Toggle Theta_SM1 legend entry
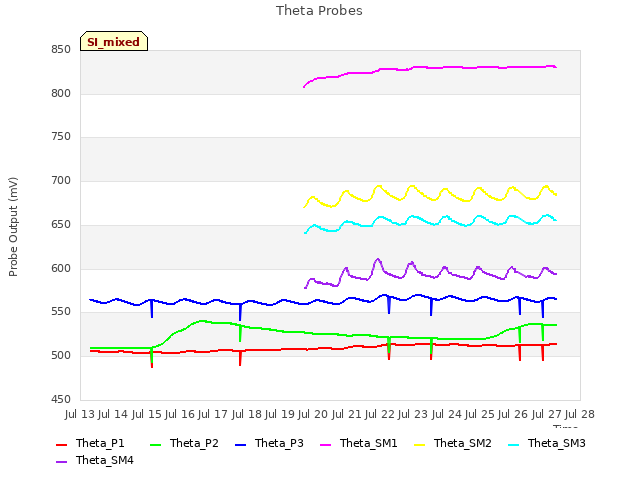This screenshot has height=480, width=640. tap(359, 443)
